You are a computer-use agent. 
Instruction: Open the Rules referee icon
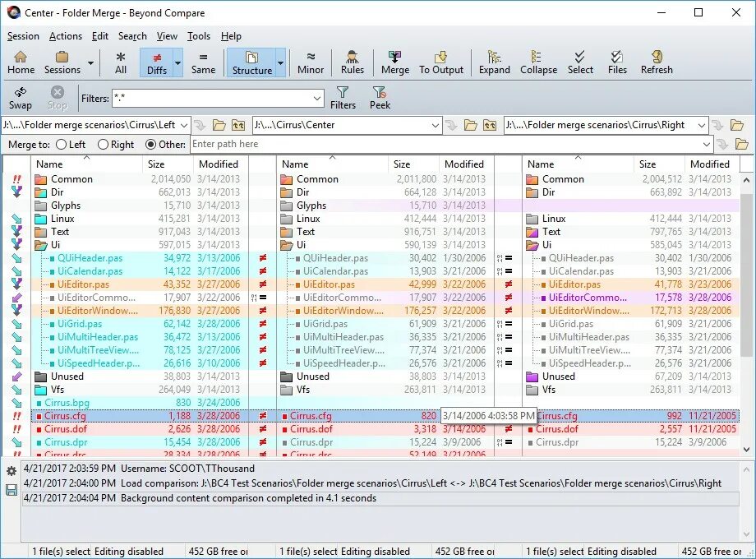[x=353, y=62]
